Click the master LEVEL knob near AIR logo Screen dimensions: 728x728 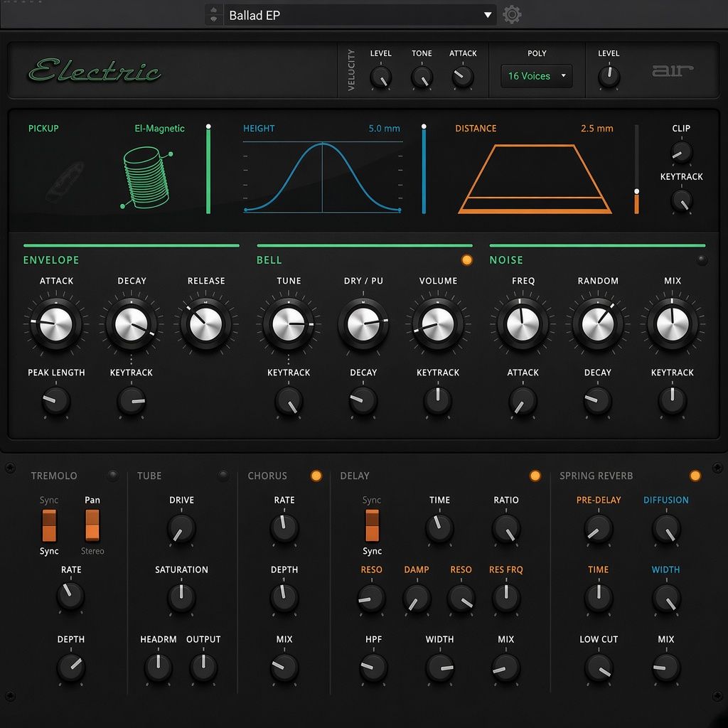[x=609, y=77]
